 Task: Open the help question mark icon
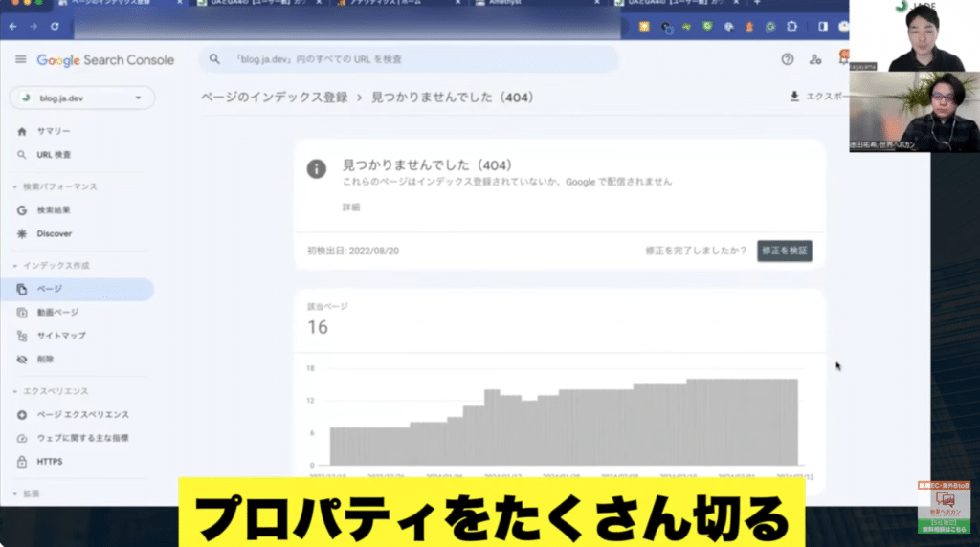788,59
